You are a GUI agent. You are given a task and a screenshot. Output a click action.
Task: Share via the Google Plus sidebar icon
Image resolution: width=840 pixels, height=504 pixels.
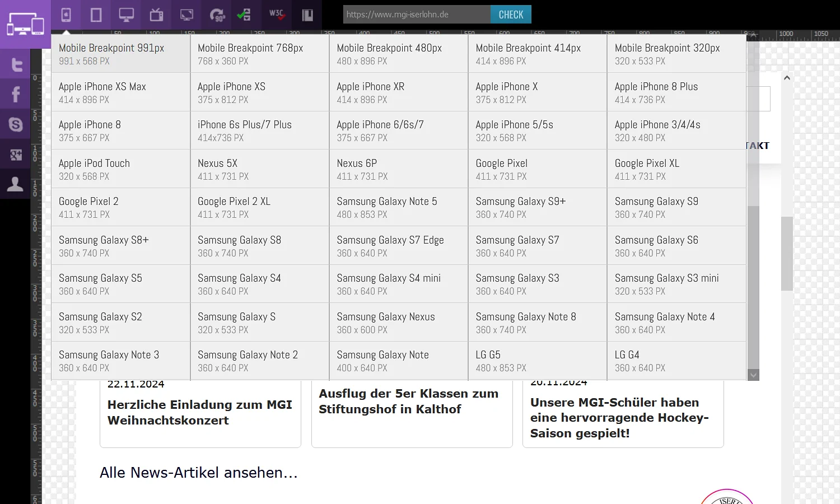(16, 155)
